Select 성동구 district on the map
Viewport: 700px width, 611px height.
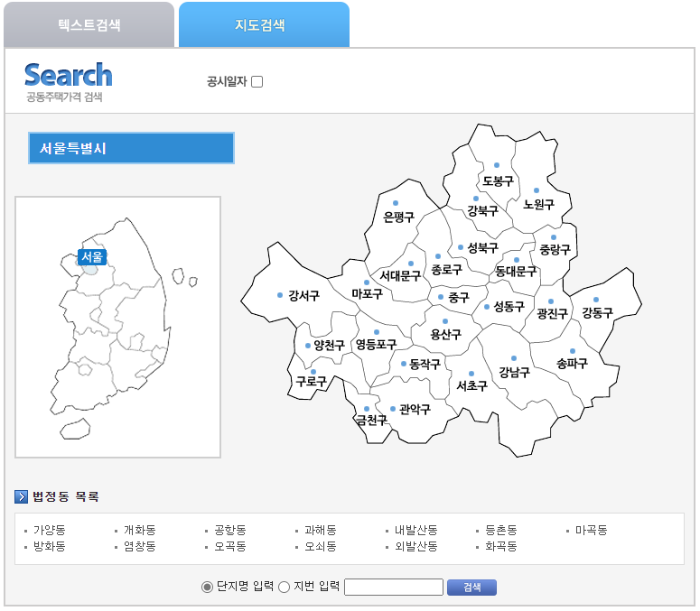(x=509, y=306)
